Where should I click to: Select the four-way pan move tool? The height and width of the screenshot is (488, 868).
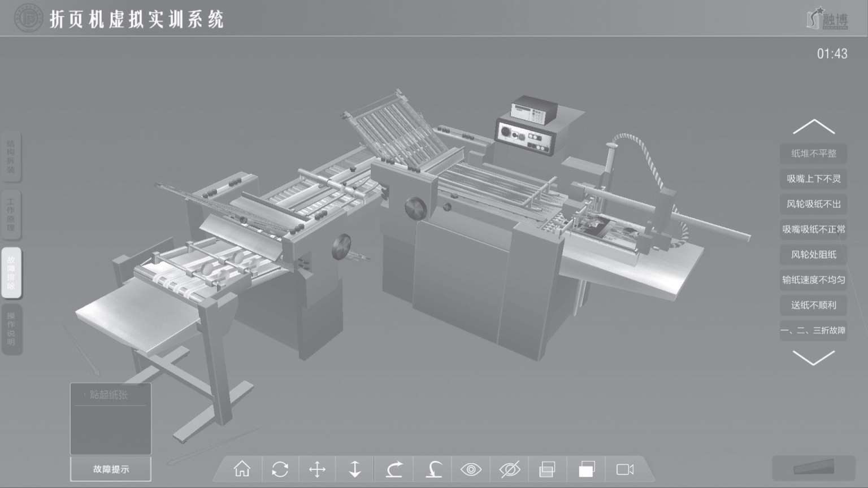click(318, 469)
